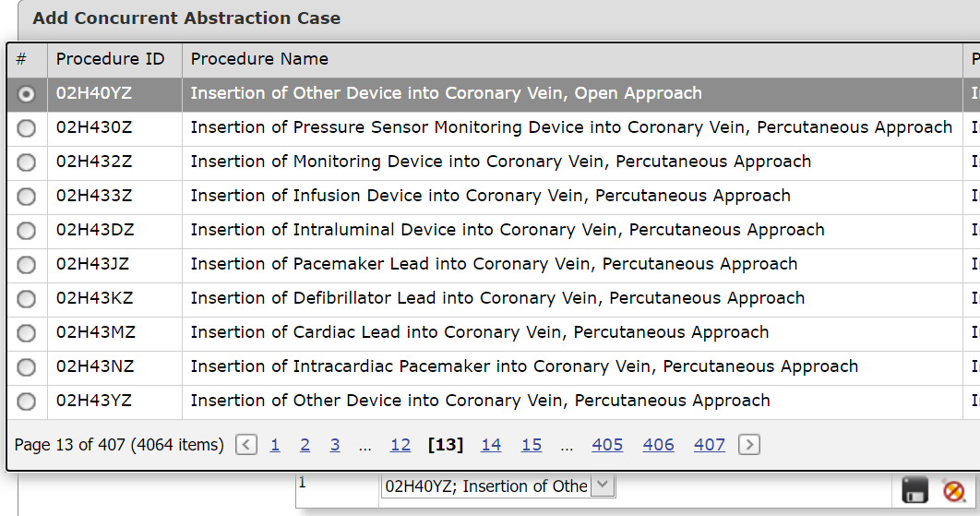Jump to last page 407

[x=709, y=445]
